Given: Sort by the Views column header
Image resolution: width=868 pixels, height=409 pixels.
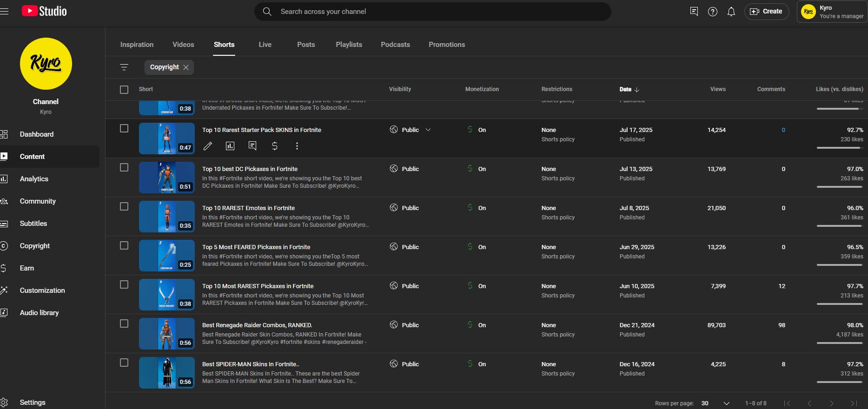Looking at the screenshot, I should pyautogui.click(x=718, y=89).
